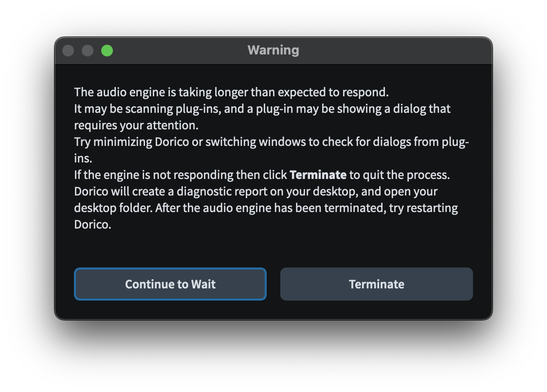Click the Warning title text
547x392 pixels.
273,50
